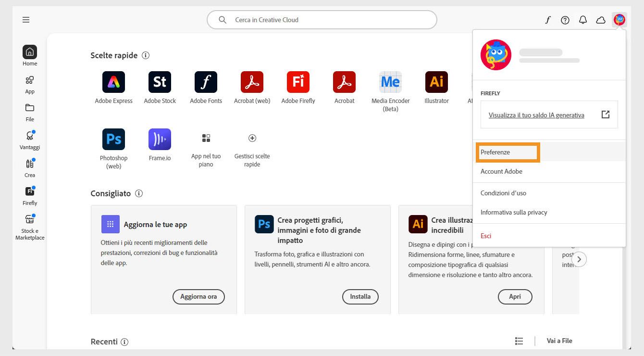Go to Home in the sidebar
The height and width of the screenshot is (356, 644).
[30, 56]
